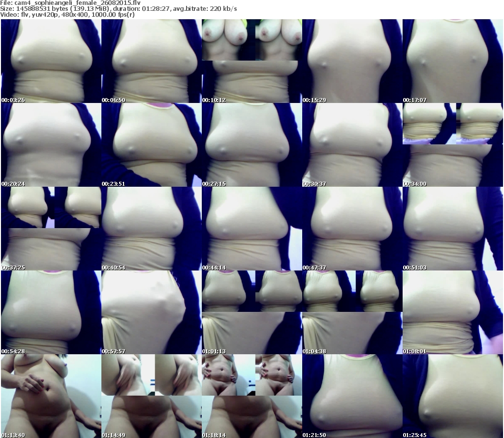Select the thumbnail stamped 00:06:50
The image size is (504, 438).
tap(152, 61)
